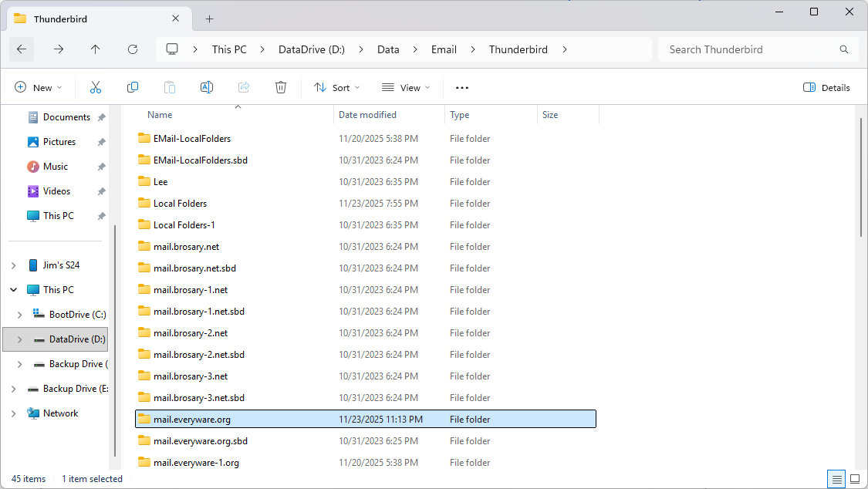Click the Email breadcrumb in address bar
This screenshot has width=868, height=489.
(x=444, y=49)
